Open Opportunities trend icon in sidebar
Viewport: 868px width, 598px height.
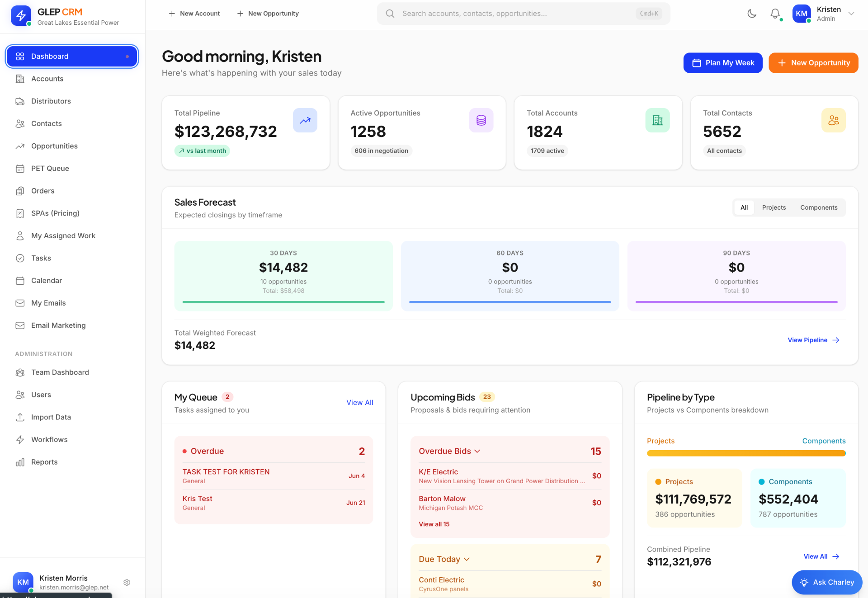click(x=20, y=146)
